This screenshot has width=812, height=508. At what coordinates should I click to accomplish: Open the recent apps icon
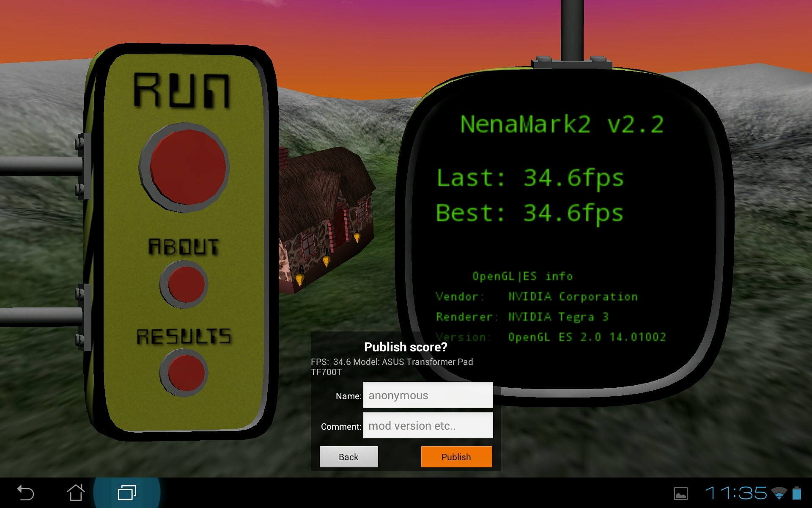[127, 493]
